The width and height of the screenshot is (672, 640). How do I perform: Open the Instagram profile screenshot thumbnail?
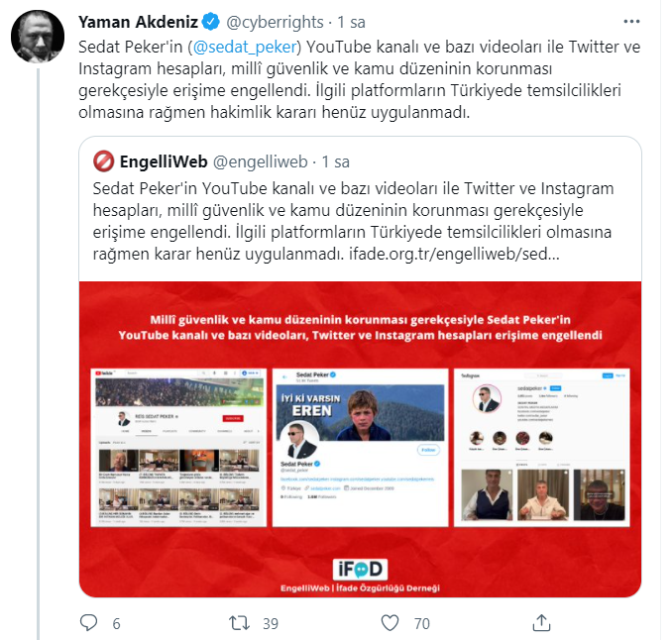click(542, 447)
